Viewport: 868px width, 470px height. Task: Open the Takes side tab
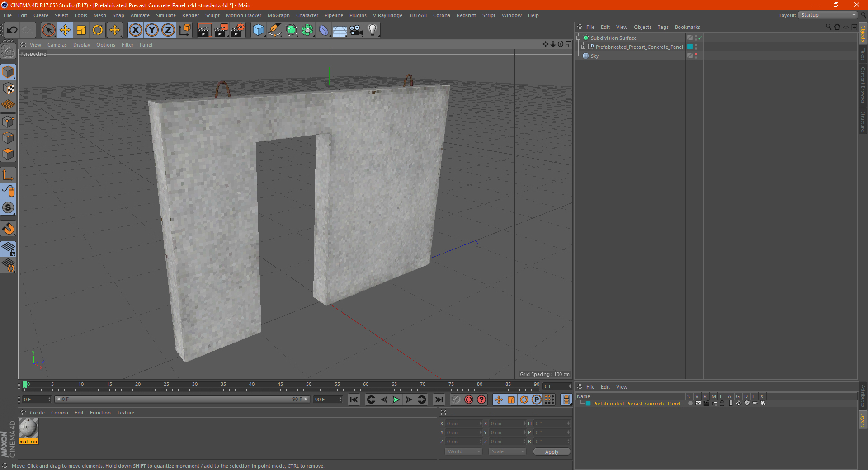click(863, 54)
